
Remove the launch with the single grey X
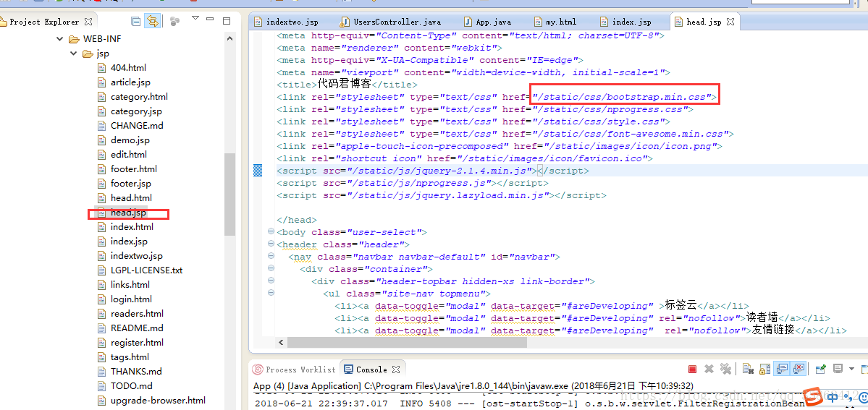709,369
